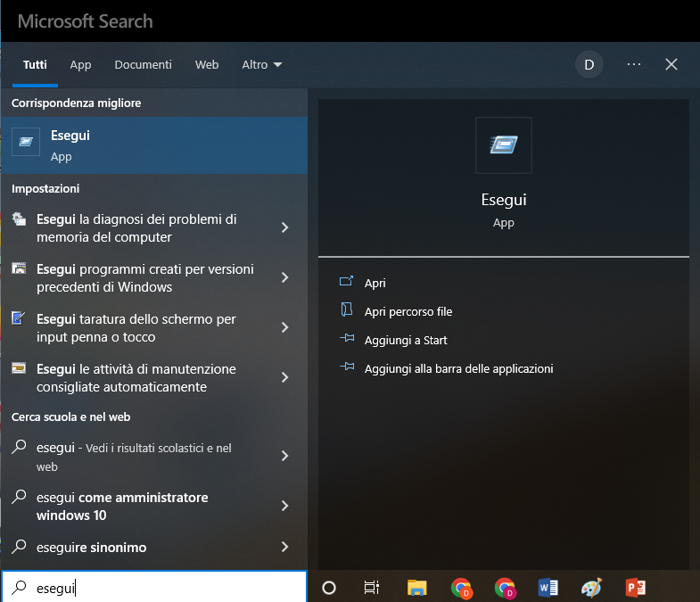Viewport: 700px width, 602px height.
Task: Click the Apri percorso file icon
Action: [x=346, y=309]
